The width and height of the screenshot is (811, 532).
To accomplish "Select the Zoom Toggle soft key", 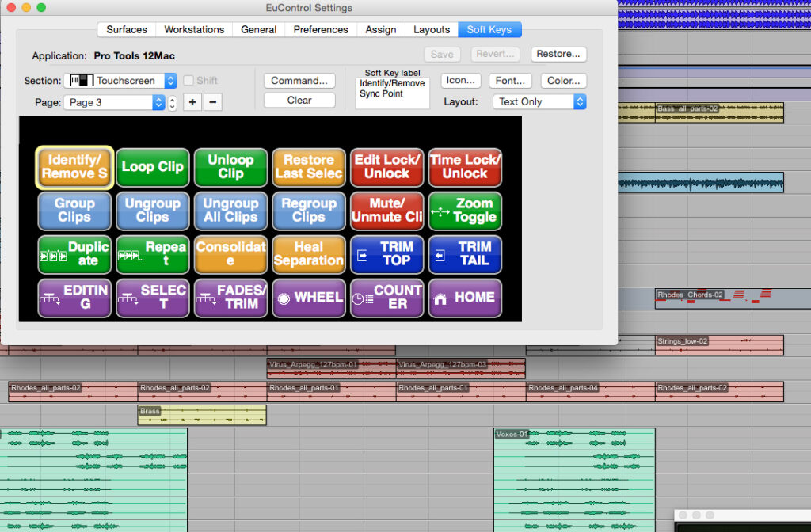I will point(465,211).
